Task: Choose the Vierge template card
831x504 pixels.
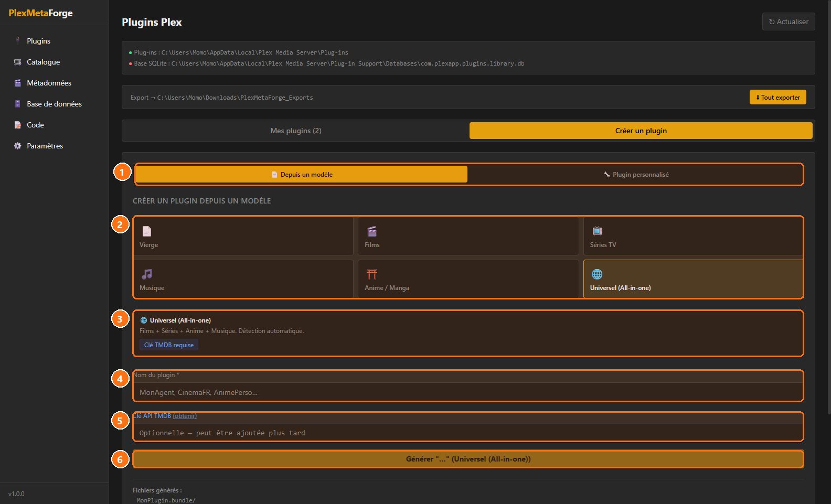Action: [x=243, y=236]
